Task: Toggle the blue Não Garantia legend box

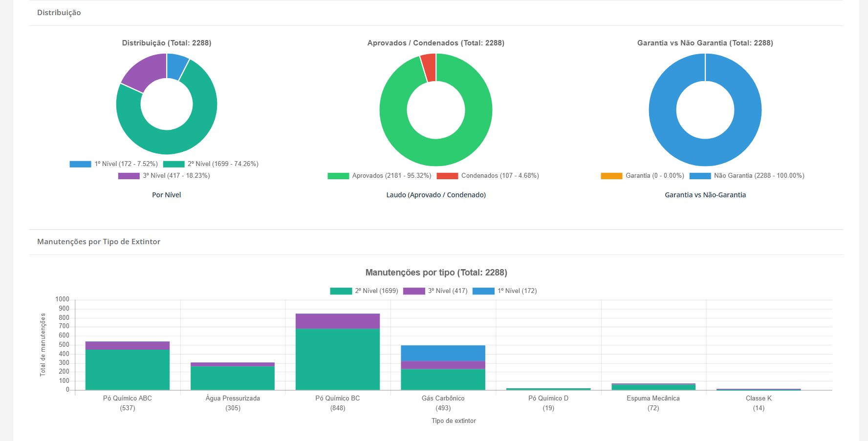Action: tap(700, 176)
